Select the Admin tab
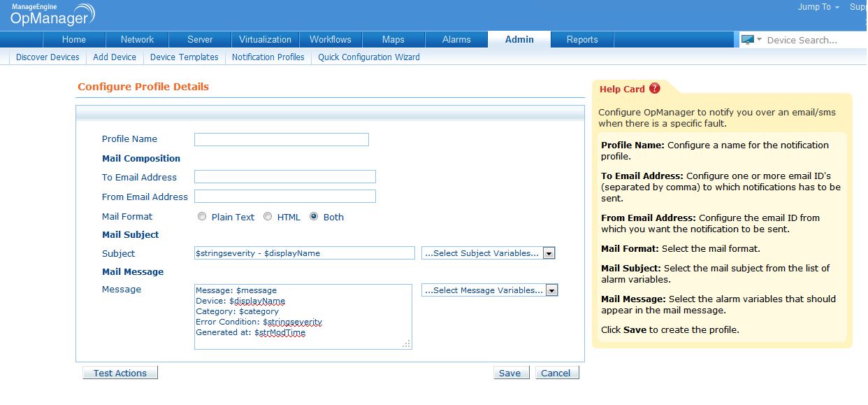Screen dimensions: 868x405 tap(519, 39)
